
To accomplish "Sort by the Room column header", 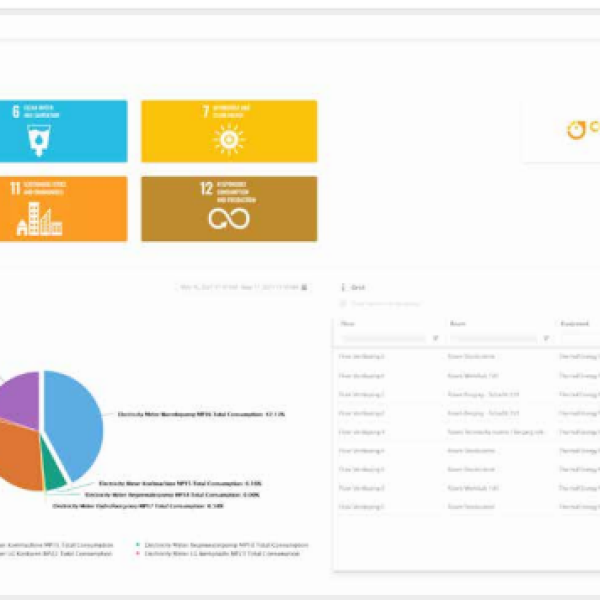I will (x=458, y=323).
